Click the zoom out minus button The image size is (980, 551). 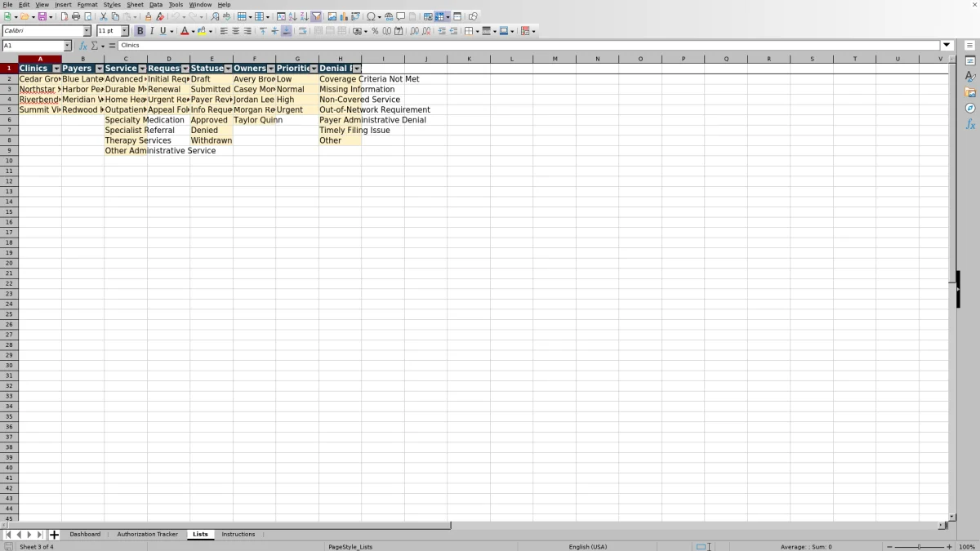(889, 546)
